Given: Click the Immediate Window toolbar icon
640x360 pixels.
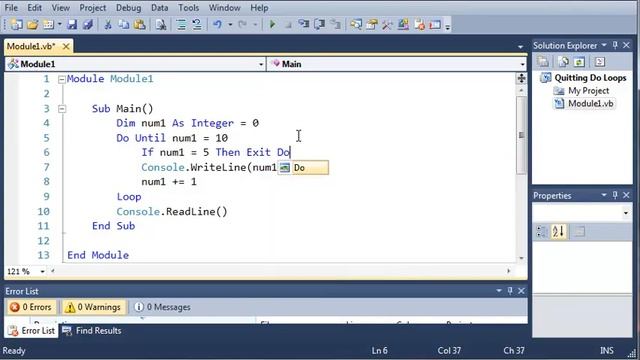Looking at the screenshot, I should point(435,25).
